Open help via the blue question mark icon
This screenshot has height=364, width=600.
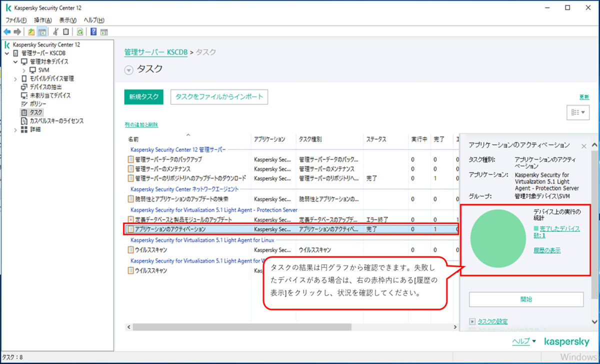pos(94,31)
